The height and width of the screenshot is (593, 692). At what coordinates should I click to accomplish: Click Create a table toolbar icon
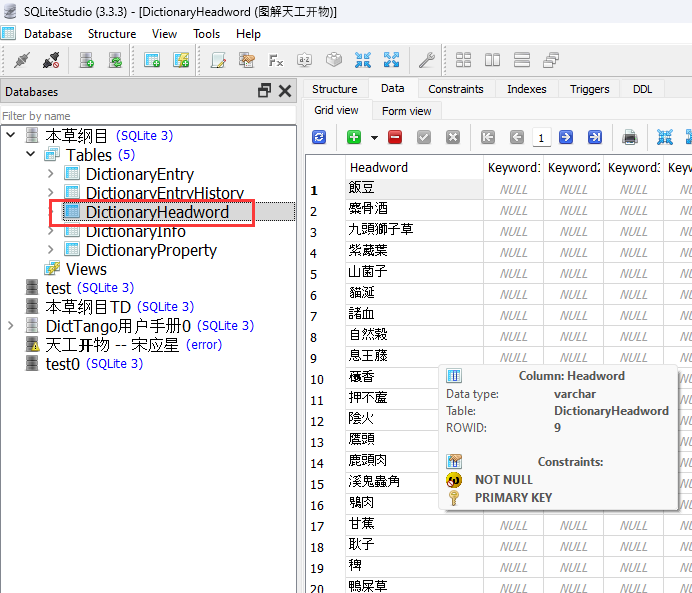(152, 60)
